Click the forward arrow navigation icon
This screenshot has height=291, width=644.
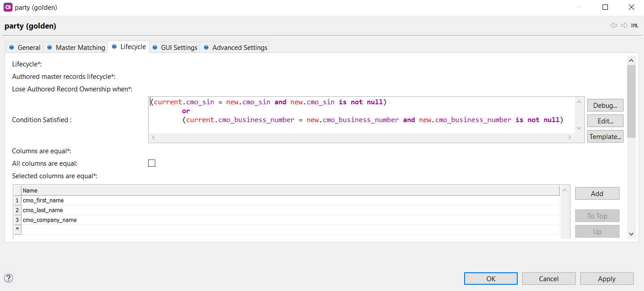click(624, 26)
